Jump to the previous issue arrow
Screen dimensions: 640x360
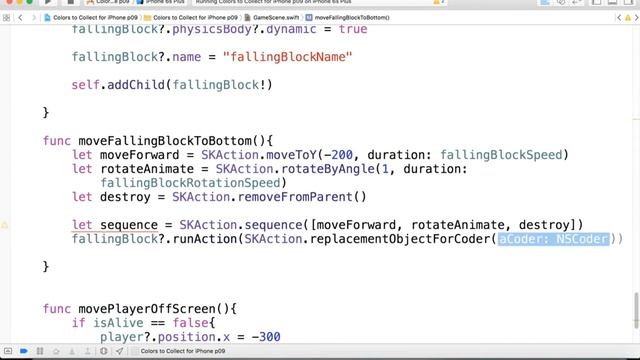[619, 18]
